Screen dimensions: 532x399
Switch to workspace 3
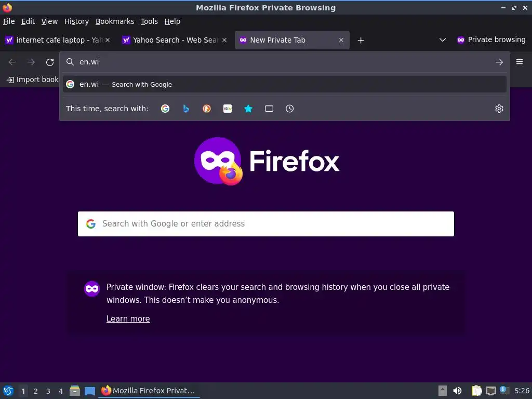pos(48,391)
